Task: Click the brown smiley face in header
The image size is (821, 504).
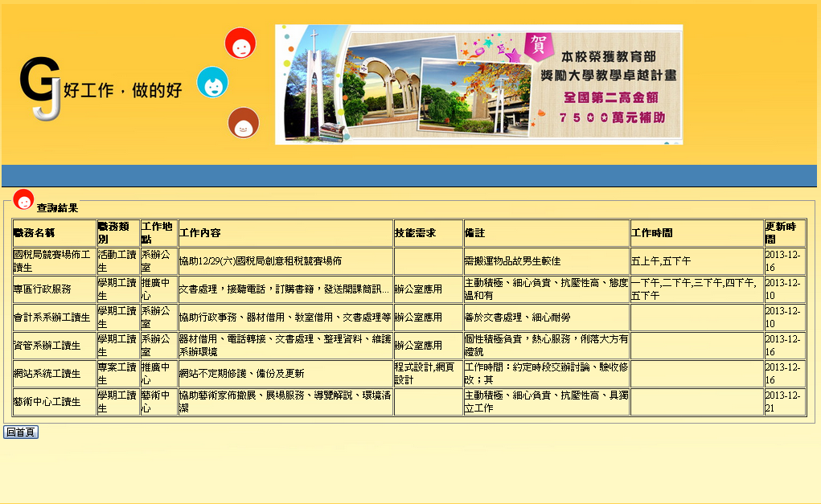Action: [x=243, y=123]
